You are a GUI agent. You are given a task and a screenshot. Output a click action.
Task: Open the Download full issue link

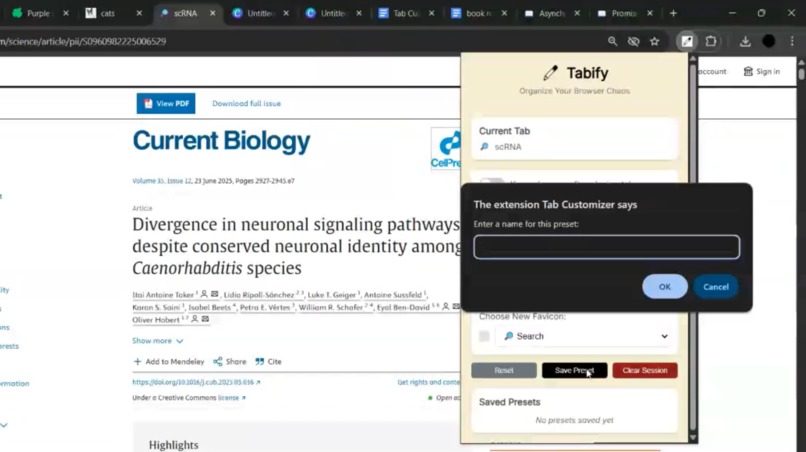click(x=246, y=103)
